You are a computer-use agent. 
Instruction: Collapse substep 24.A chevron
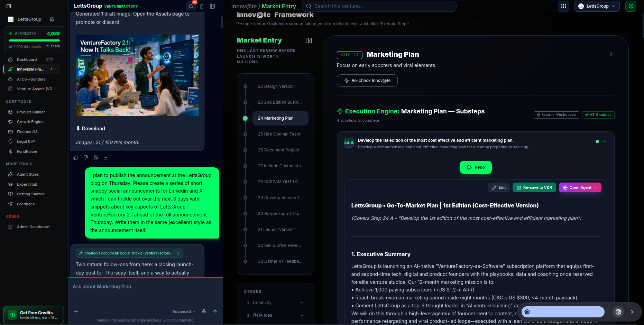coord(605,141)
